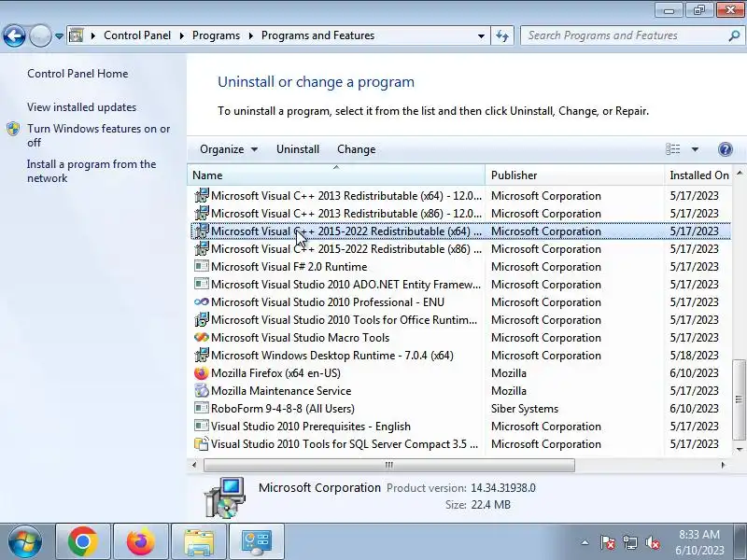Viewport: 747px width, 560px height.
Task: Open Control Panel Home link
Action: [78, 74]
